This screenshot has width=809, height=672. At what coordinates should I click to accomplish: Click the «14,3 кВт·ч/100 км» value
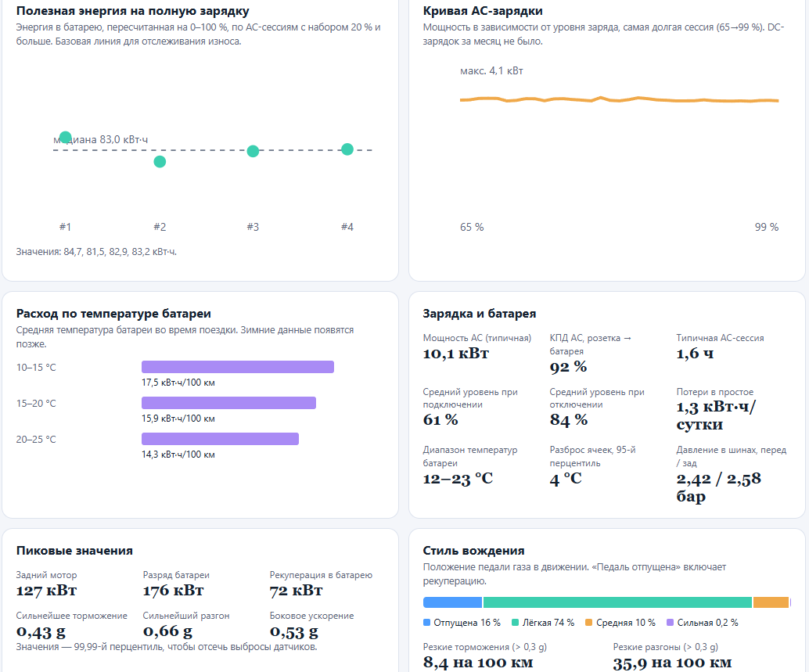pyautogui.click(x=178, y=455)
